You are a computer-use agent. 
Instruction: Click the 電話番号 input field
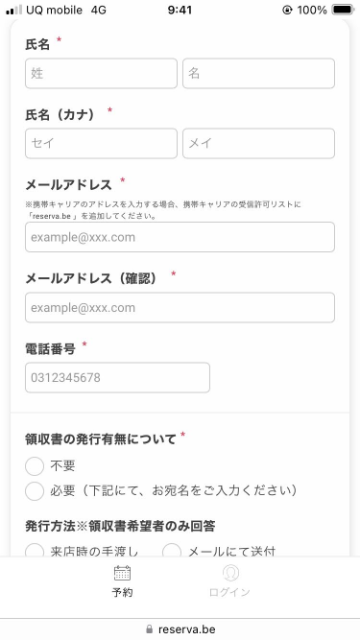click(x=118, y=378)
